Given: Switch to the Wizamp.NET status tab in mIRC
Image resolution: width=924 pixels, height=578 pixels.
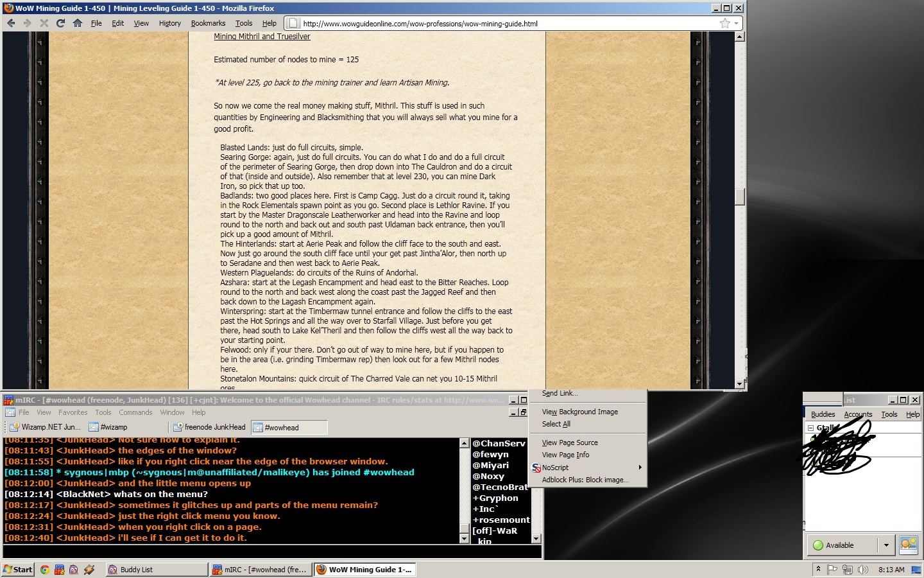Looking at the screenshot, I should (x=45, y=427).
